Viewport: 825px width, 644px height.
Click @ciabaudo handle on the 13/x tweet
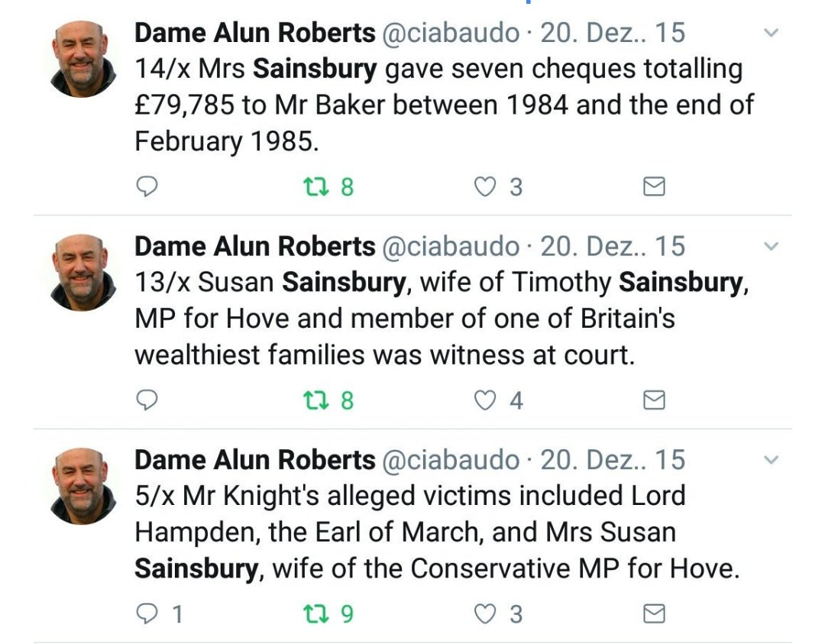point(450,246)
